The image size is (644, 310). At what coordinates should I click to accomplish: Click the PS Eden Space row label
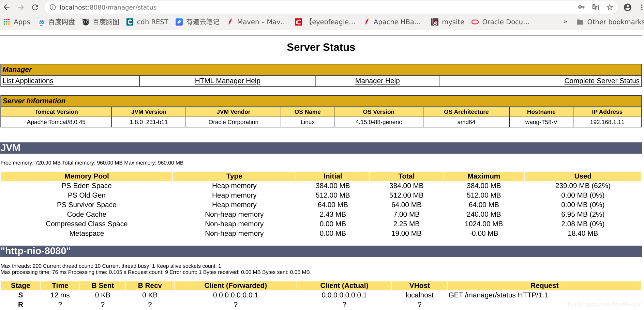tap(87, 186)
